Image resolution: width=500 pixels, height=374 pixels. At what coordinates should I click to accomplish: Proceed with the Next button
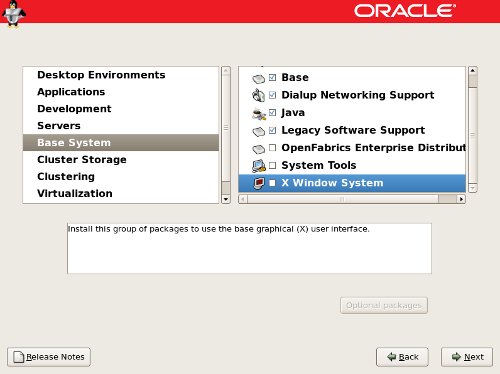pos(467,357)
